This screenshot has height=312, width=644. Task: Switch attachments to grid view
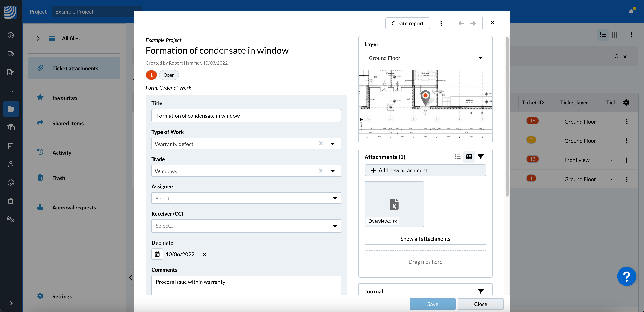(x=469, y=157)
